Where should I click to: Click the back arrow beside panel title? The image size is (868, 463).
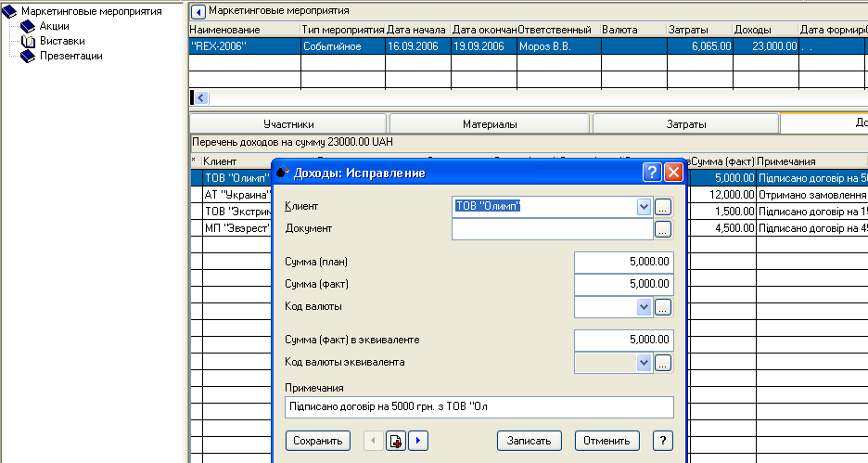coord(198,10)
